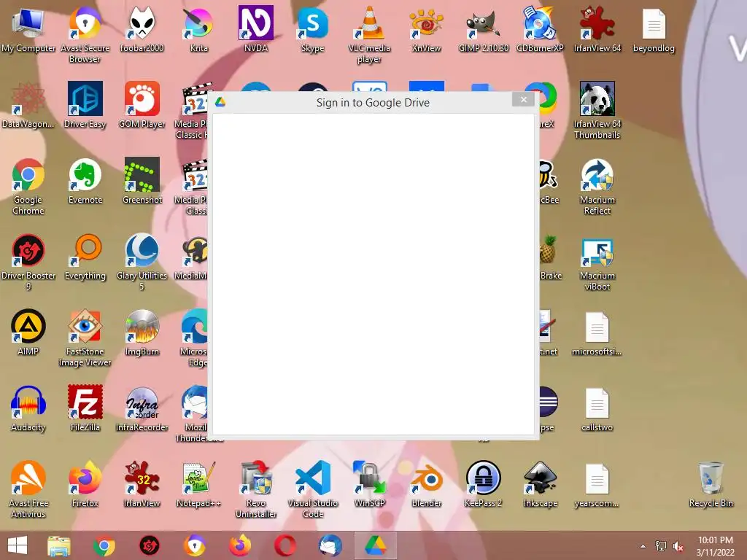Screen dimensions: 747x560
Task: Open Avast Secure Browser taskbar icon
Action: pyautogui.click(x=194, y=545)
